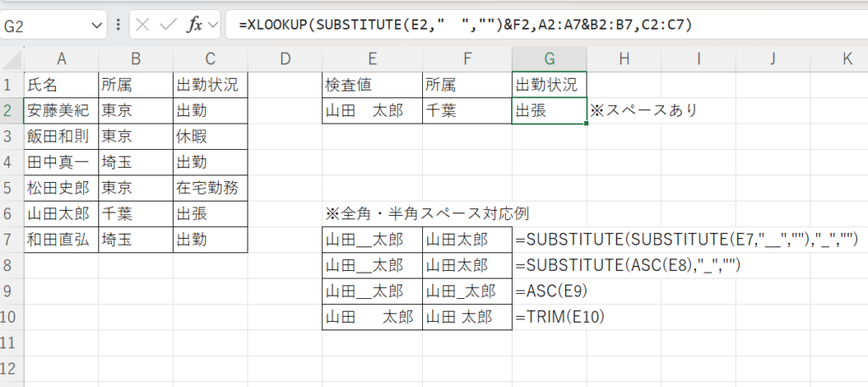Click cell B6 showing 千葉

pos(136,214)
